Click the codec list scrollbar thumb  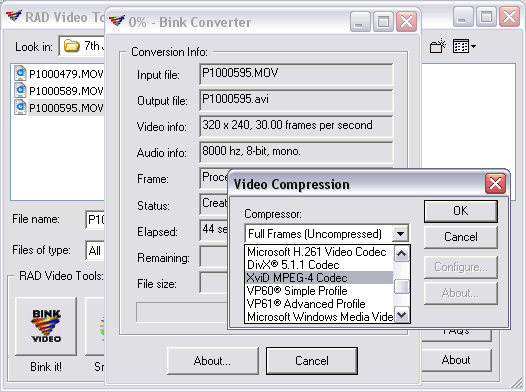402,287
